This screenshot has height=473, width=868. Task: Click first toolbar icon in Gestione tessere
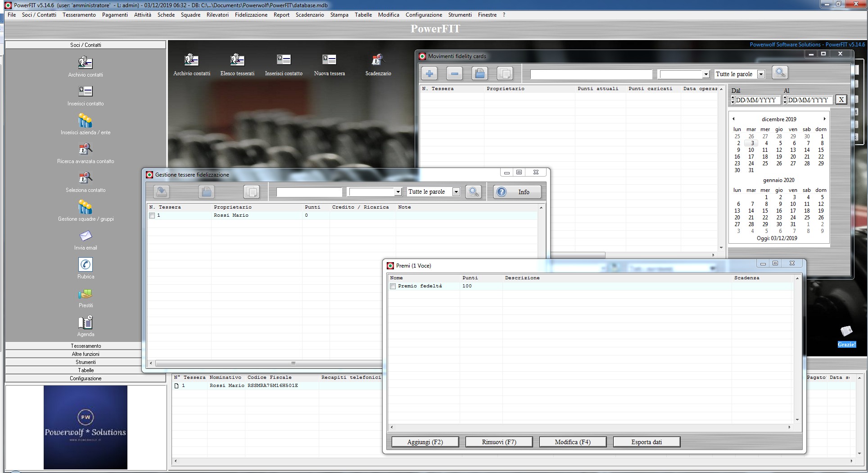click(x=162, y=192)
